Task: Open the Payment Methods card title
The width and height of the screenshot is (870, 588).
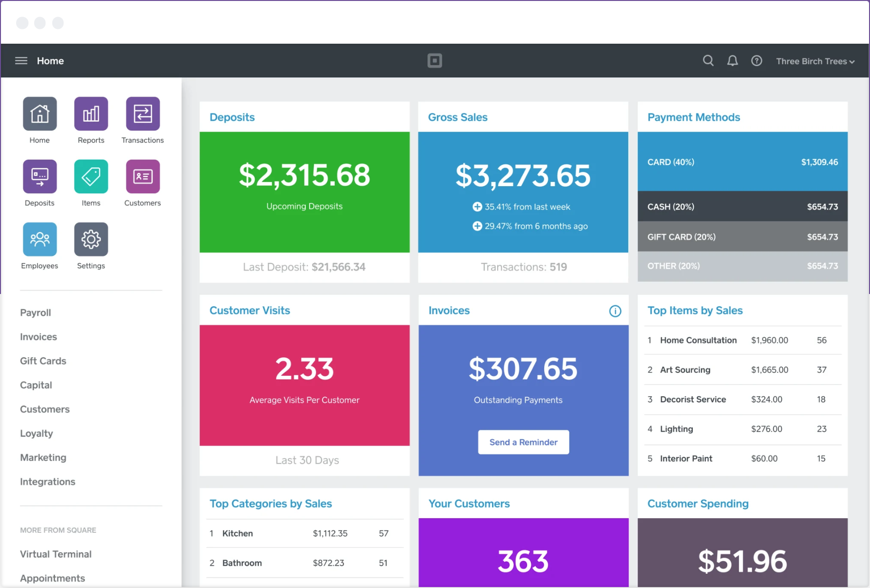Action: point(694,117)
